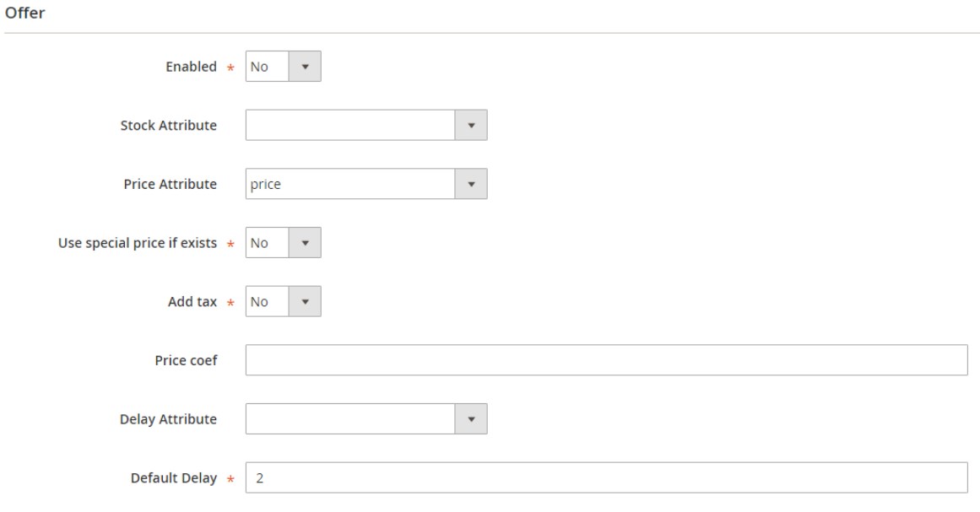The height and width of the screenshot is (512, 980).
Task: Focus the Default Delay input field
Action: point(605,477)
